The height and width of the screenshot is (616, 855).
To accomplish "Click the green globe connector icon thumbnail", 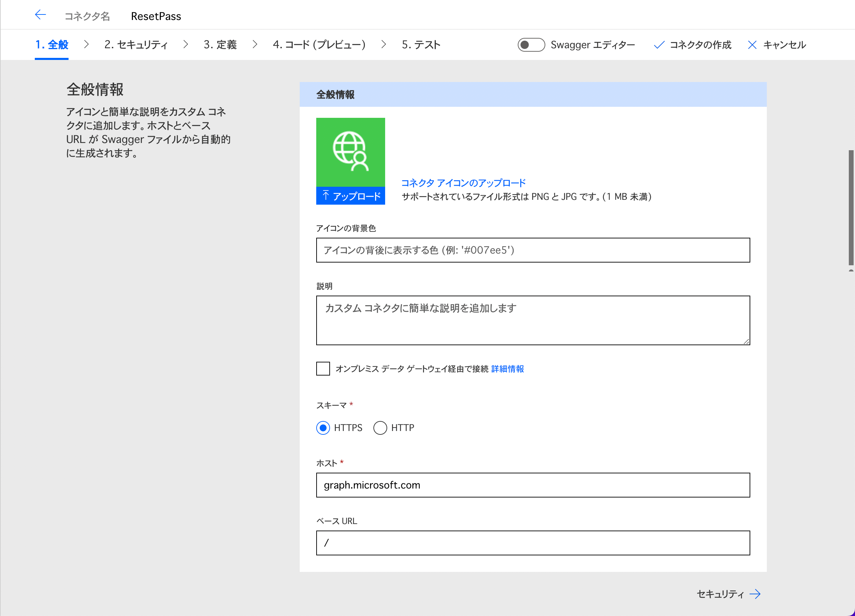I will tap(351, 152).
